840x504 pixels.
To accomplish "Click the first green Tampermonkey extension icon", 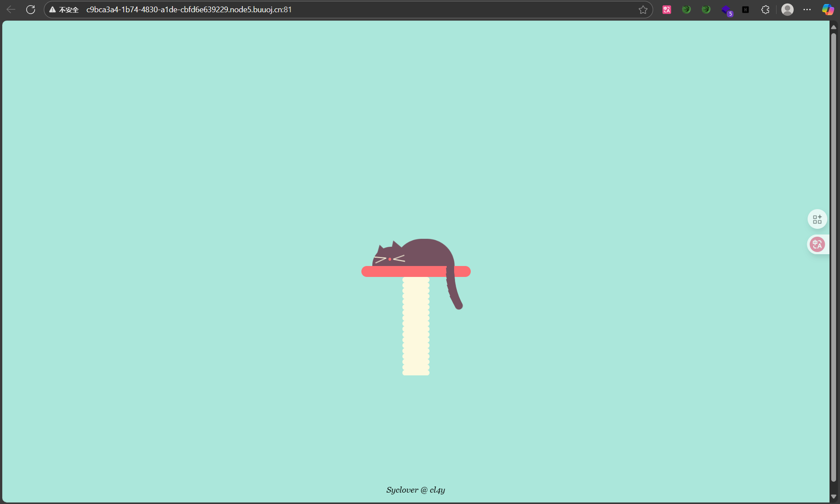I will [x=686, y=9].
